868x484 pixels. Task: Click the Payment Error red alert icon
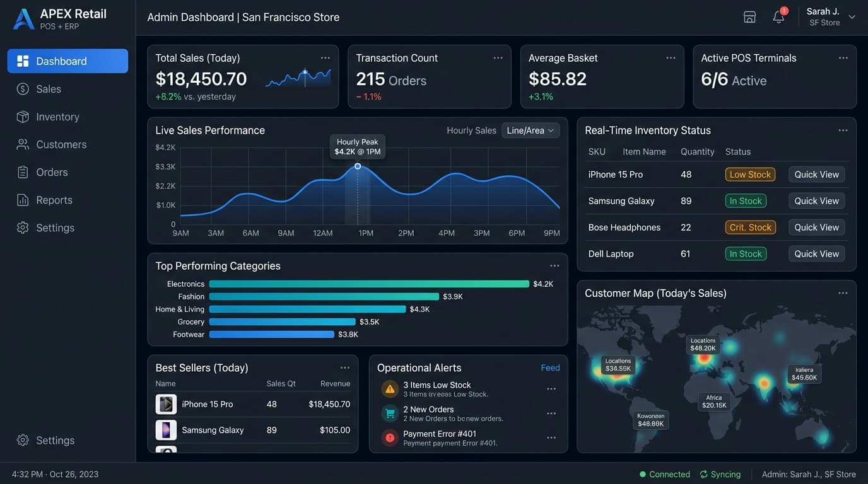(x=390, y=437)
